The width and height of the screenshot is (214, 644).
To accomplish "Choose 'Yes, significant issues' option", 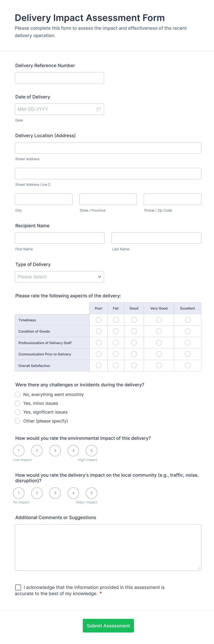I will pyautogui.click(x=18, y=412).
